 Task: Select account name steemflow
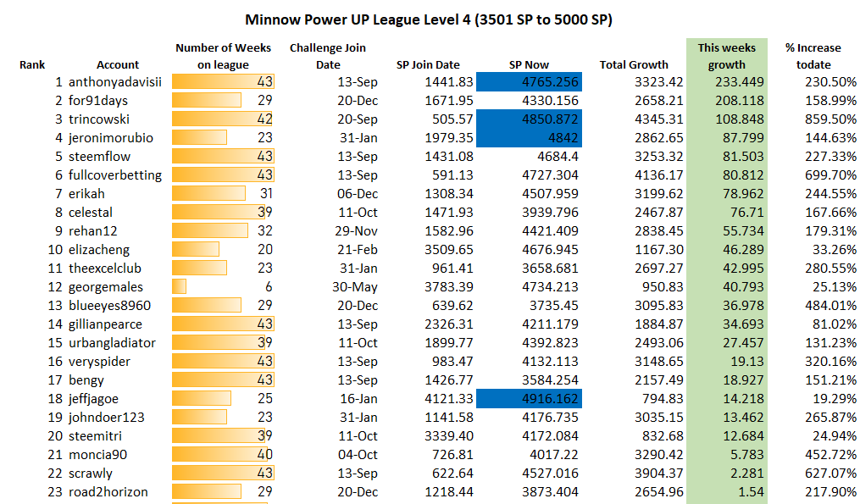click(x=100, y=157)
